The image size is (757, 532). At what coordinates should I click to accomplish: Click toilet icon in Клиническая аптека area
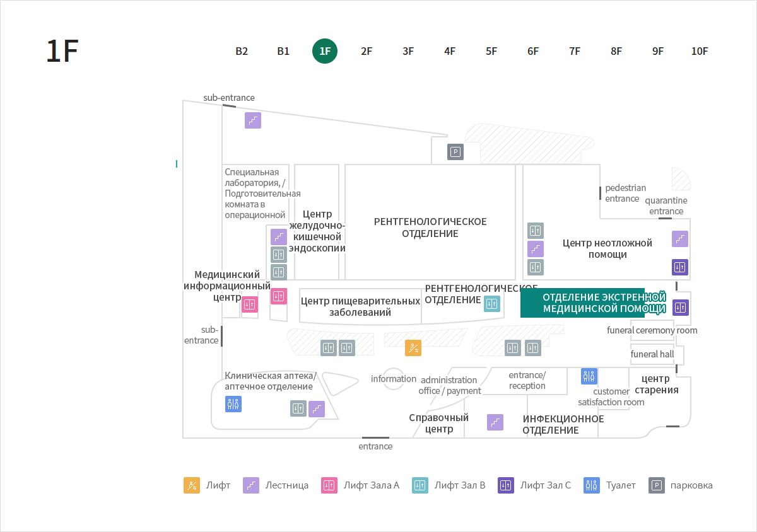point(233,404)
